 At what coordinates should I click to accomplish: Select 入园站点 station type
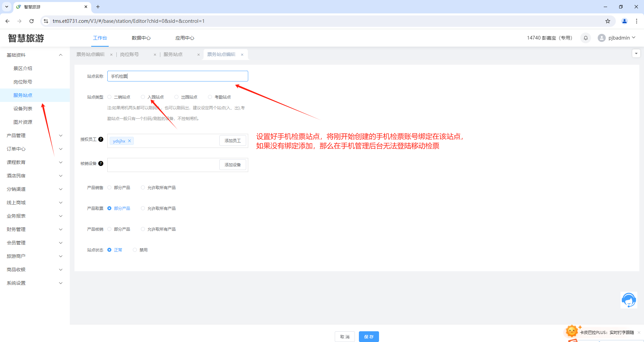click(x=143, y=97)
